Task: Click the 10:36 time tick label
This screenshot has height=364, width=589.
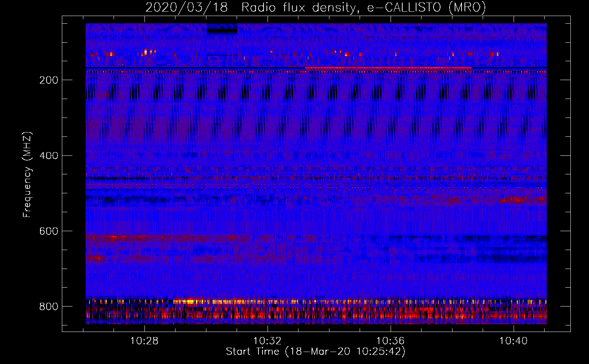Action: 391,341
